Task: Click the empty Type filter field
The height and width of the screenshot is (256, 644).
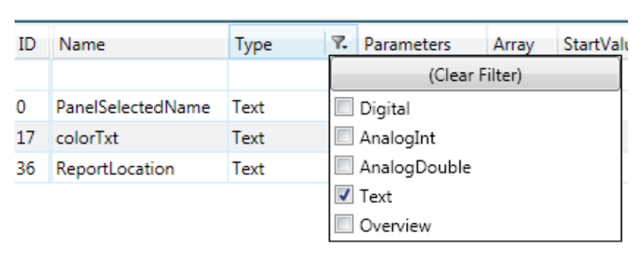Action: click(280, 75)
